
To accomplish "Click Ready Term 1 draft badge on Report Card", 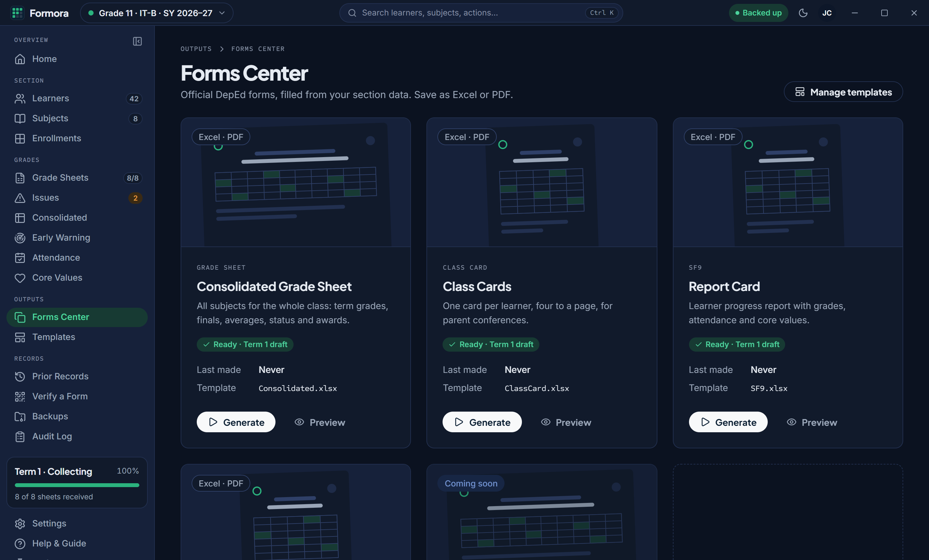I will tap(737, 344).
